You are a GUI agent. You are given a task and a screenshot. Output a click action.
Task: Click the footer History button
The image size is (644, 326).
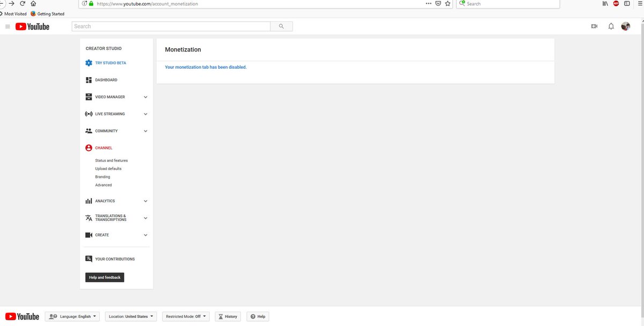[228, 316]
